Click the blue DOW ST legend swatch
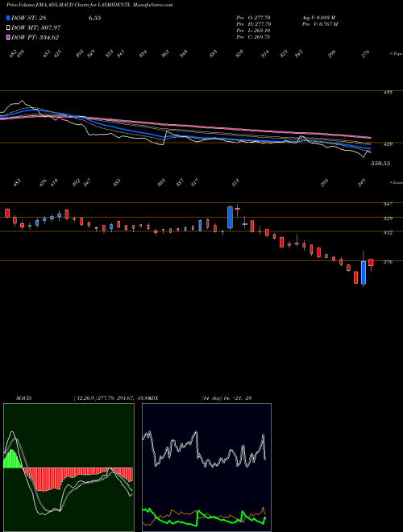Viewport: 403px width, 532px height. pyautogui.click(x=8, y=18)
